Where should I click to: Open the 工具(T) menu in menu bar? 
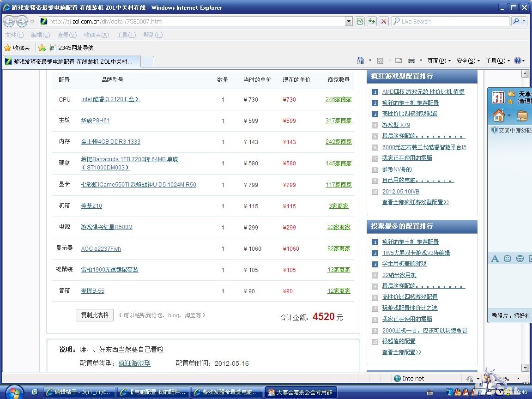click(126, 35)
